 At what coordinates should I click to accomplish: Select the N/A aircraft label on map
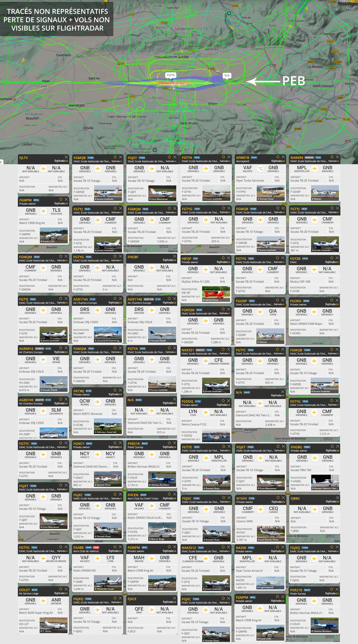227,75
